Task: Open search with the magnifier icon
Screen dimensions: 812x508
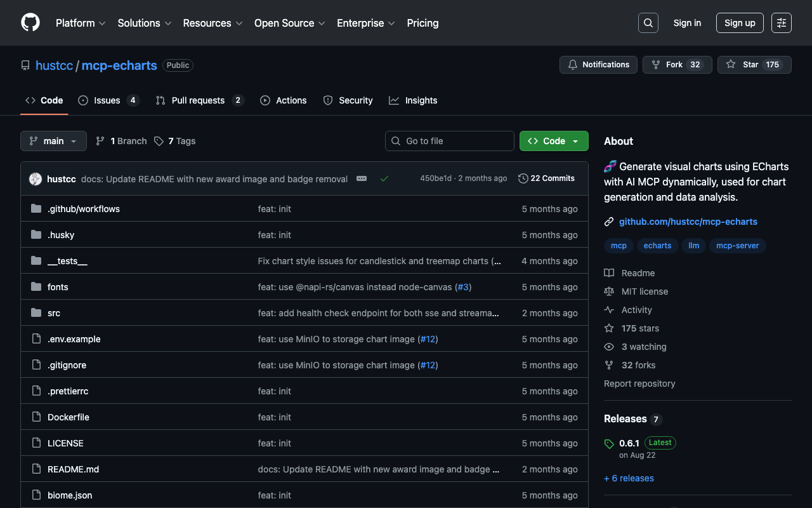Action: tap(648, 23)
